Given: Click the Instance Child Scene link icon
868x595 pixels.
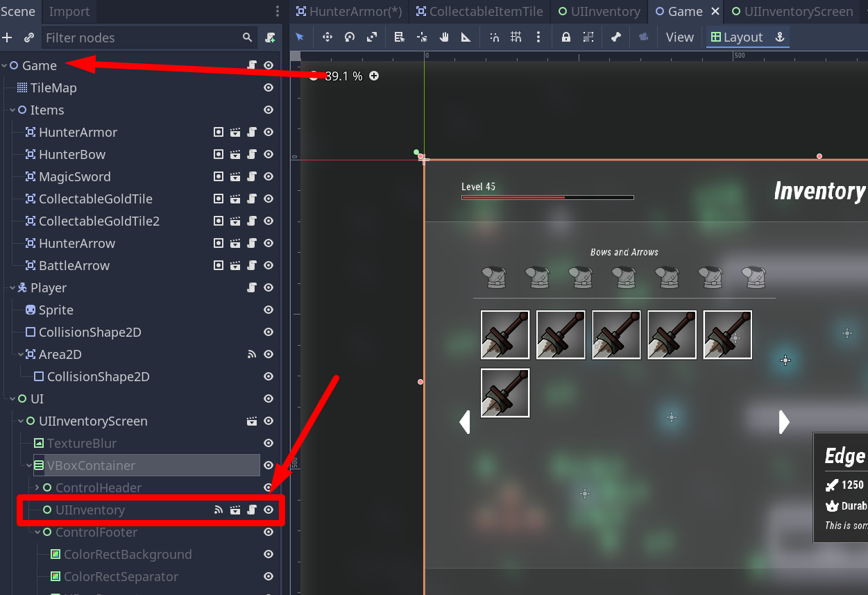Looking at the screenshot, I should [x=28, y=37].
